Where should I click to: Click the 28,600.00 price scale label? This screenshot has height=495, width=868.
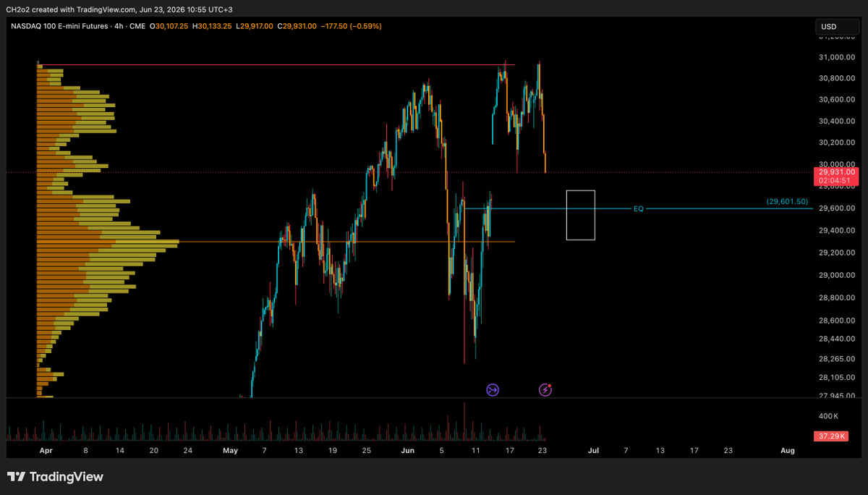(x=838, y=321)
